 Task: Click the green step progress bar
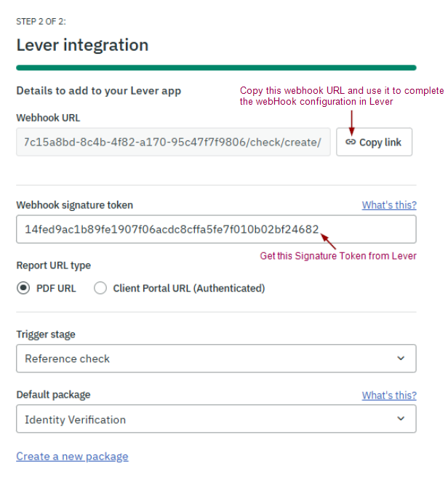[216, 68]
